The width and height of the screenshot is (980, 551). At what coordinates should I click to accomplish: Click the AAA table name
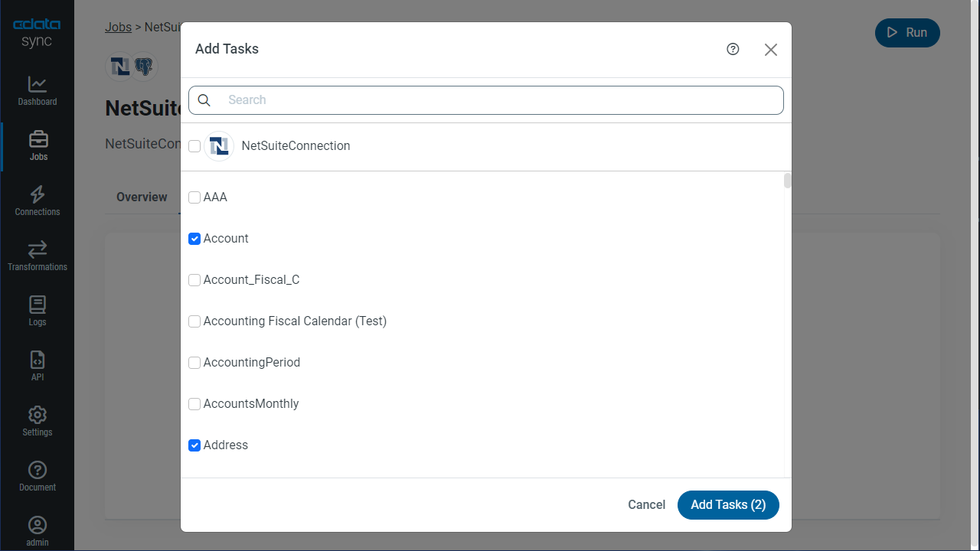(215, 197)
